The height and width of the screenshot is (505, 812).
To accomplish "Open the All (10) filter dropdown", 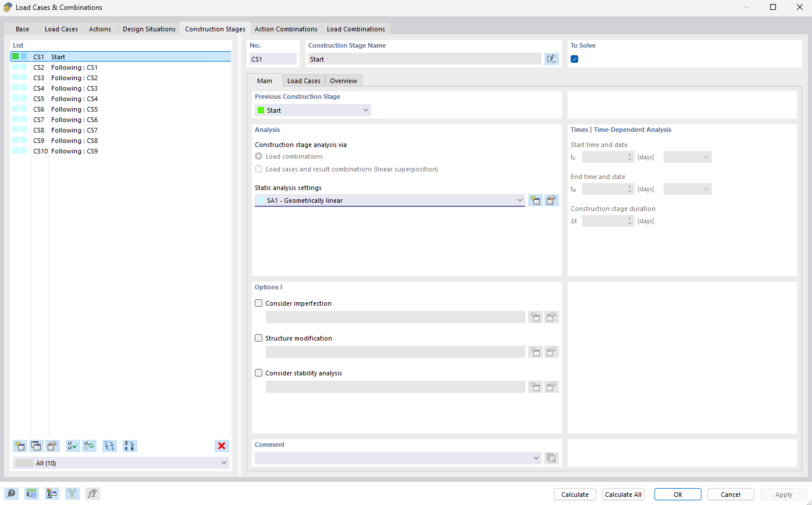I will tap(224, 463).
